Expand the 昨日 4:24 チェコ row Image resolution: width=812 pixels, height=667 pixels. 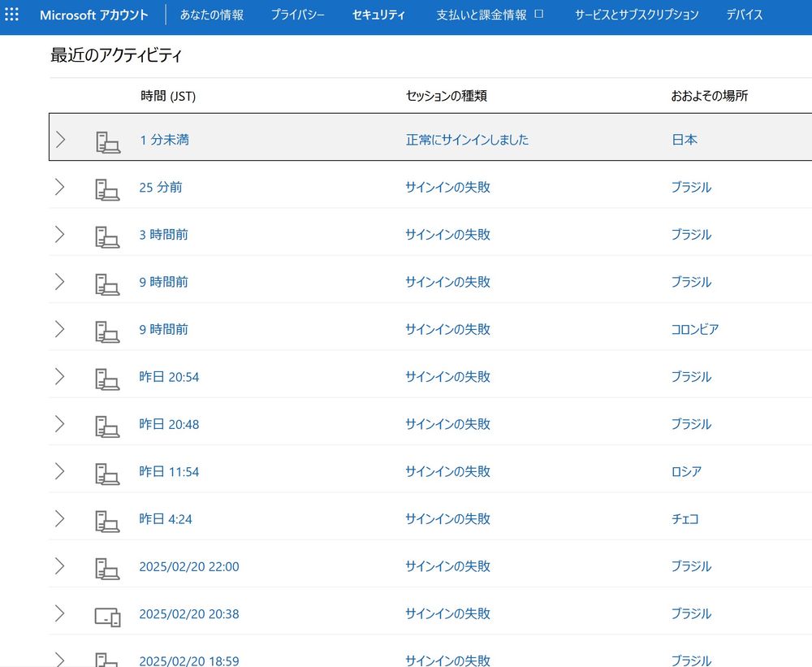click(60, 519)
